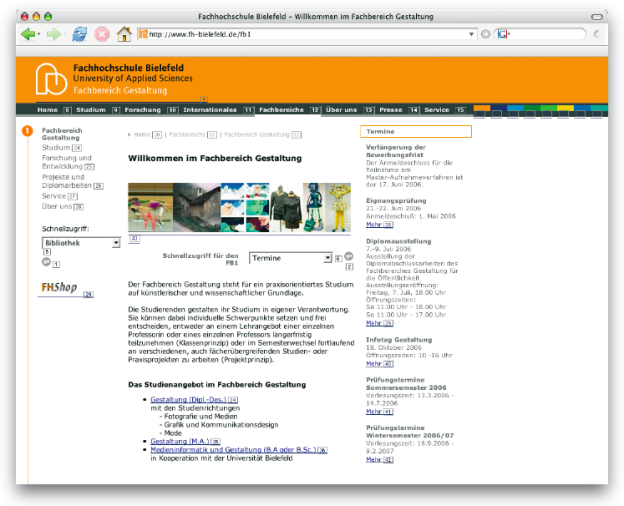Open the Gestaltung (Dipl.-Des.) link

(188, 399)
